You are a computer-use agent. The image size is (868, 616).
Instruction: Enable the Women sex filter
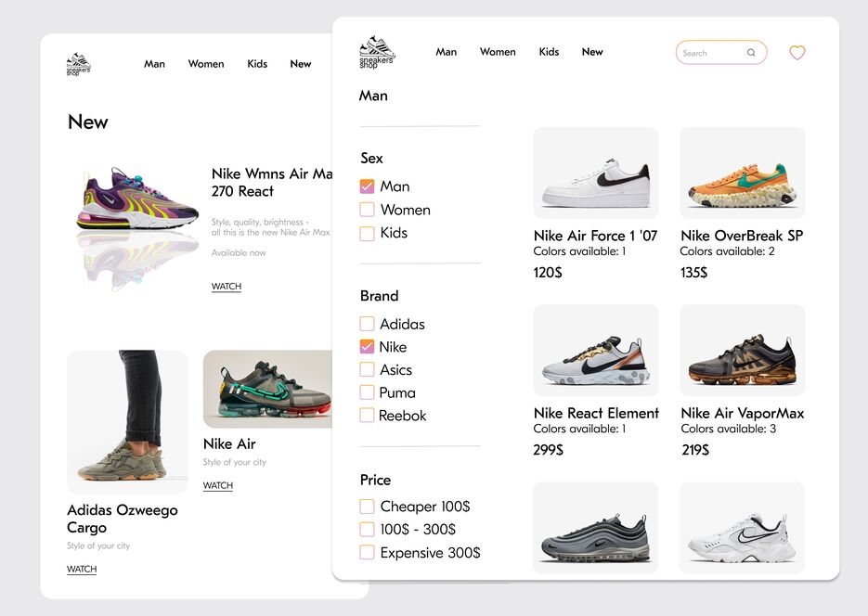[367, 210]
